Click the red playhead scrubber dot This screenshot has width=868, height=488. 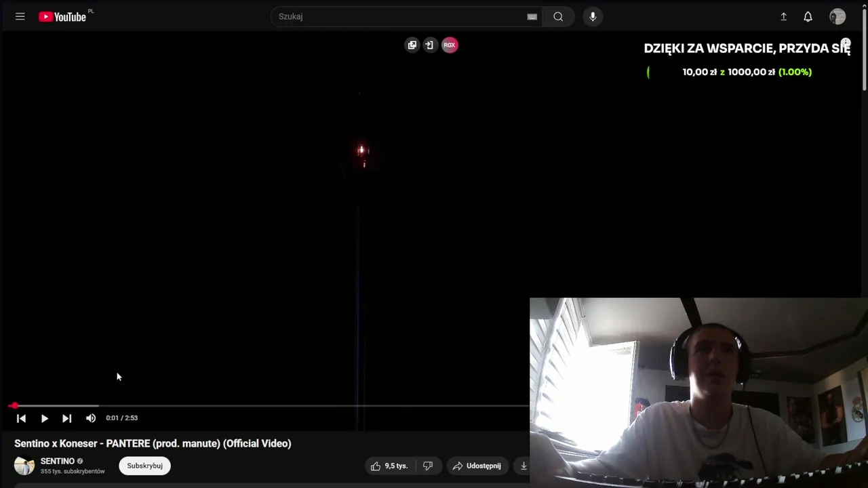click(x=14, y=406)
